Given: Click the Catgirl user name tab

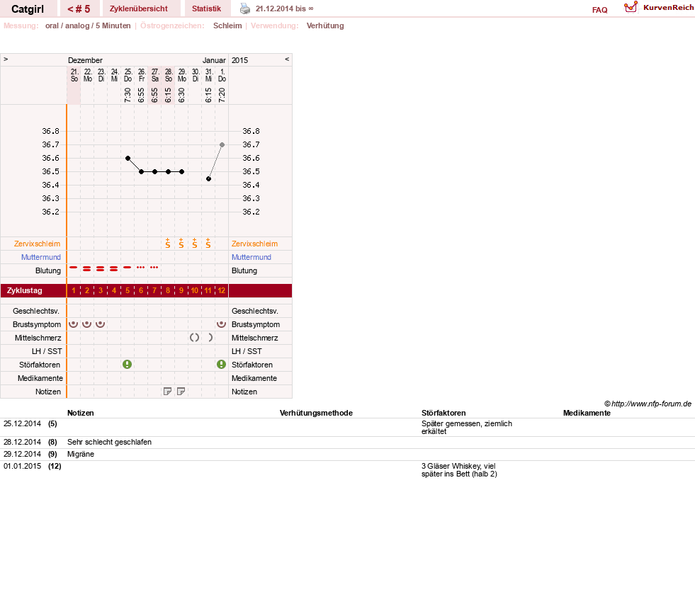Looking at the screenshot, I should [x=28, y=9].
